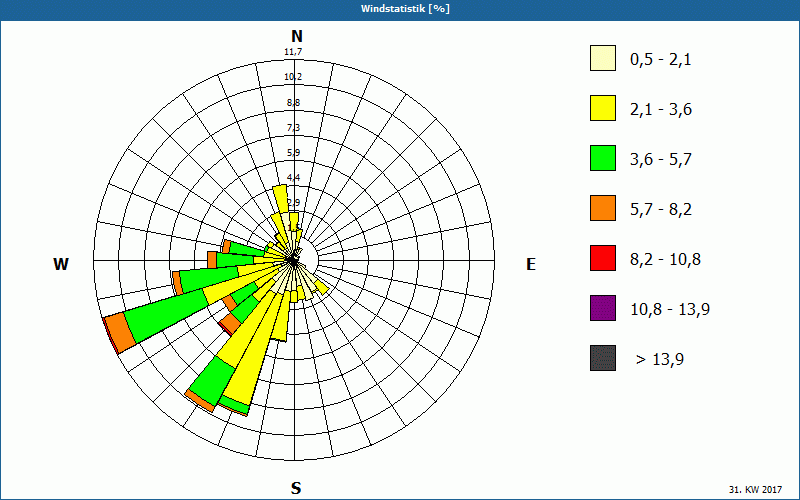800x500 pixels.
Task: Click the red 8,2 - 10,8 legend swatch
Action: pos(603,258)
